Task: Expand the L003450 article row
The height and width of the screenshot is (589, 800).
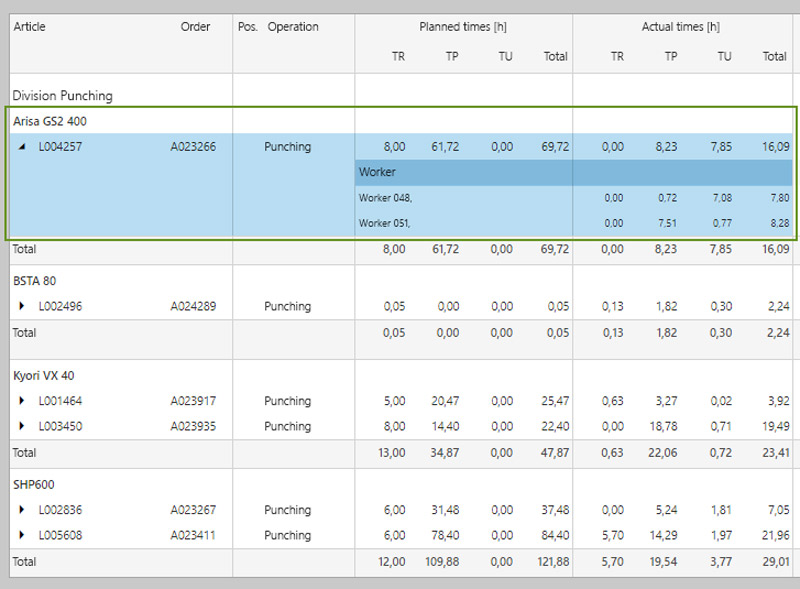Action: click(x=23, y=427)
